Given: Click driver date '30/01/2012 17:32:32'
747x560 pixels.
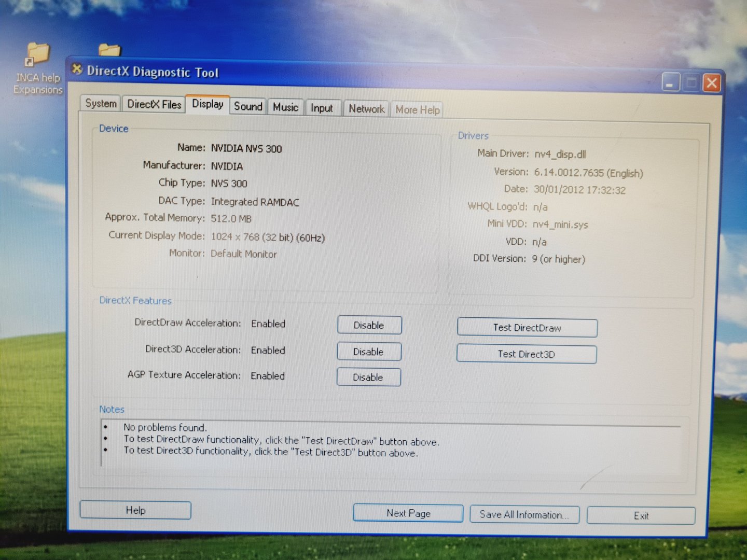Looking at the screenshot, I should (x=579, y=190).
